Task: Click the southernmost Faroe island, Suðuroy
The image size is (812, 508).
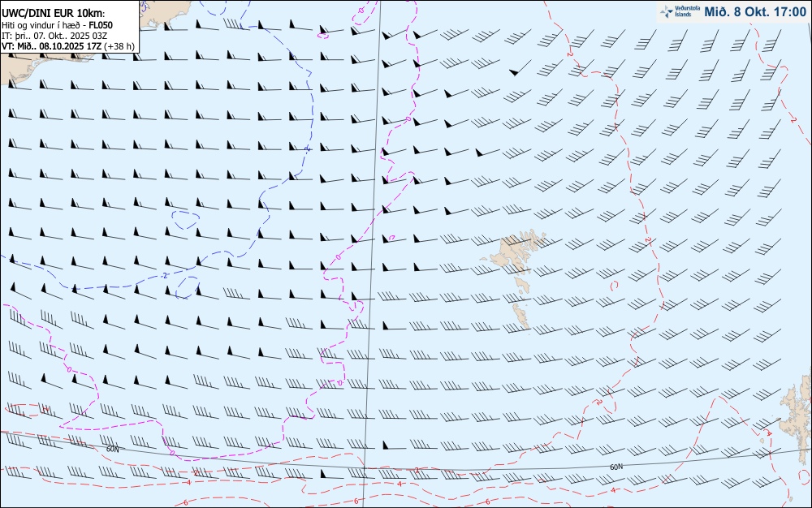Action: click(521, 316)
